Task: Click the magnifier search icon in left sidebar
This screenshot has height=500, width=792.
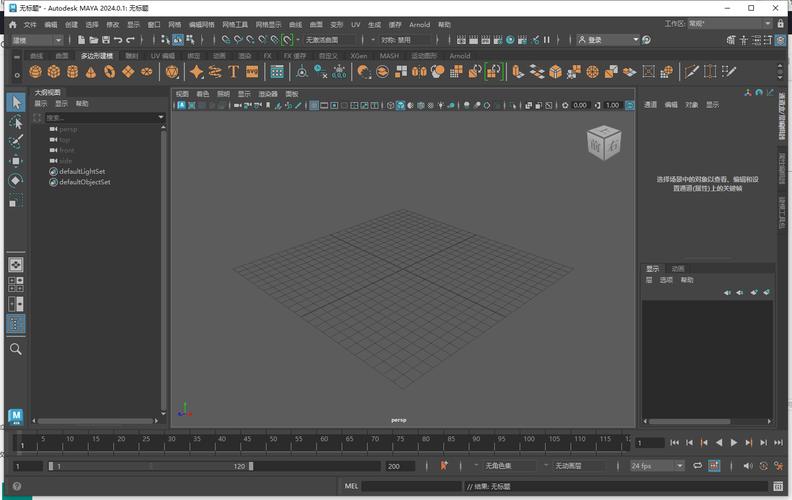Action: (16, 349)
